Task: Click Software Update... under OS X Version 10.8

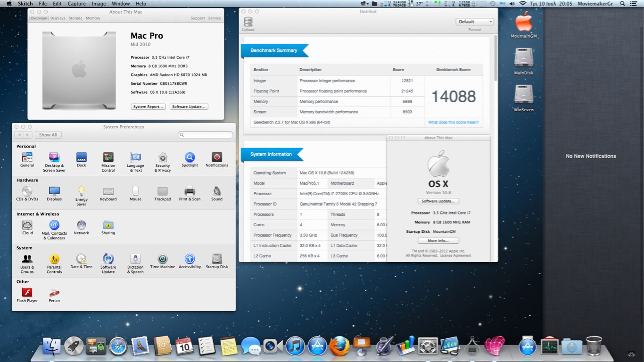Action: pos(438,201)
